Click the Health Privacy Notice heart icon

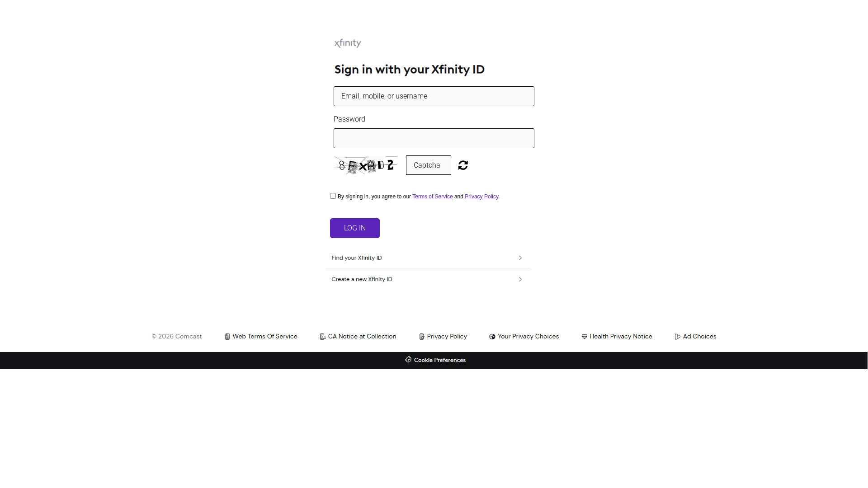[585, 337]
